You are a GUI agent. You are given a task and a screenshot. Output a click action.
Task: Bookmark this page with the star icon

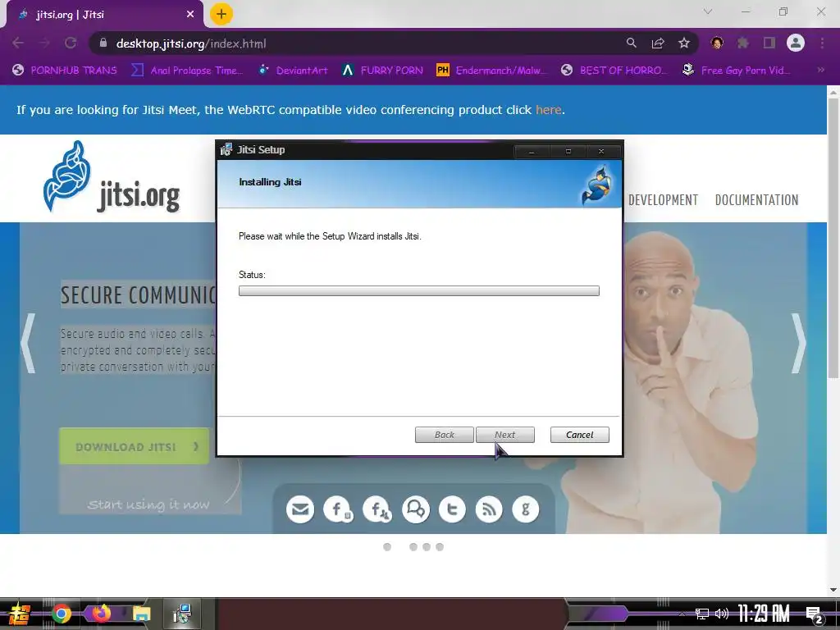(684, 43)
